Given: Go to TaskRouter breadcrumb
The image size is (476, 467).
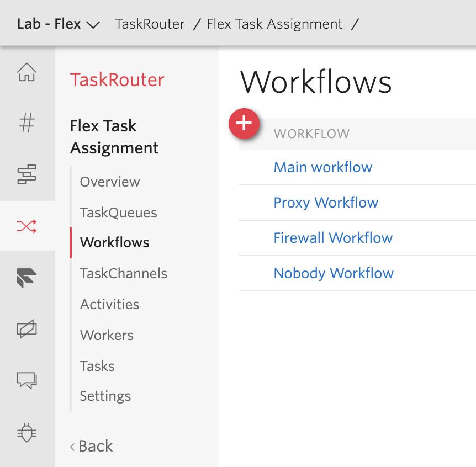Looking at the screenshot, I should pyautogui.click(x=150, y=24).
